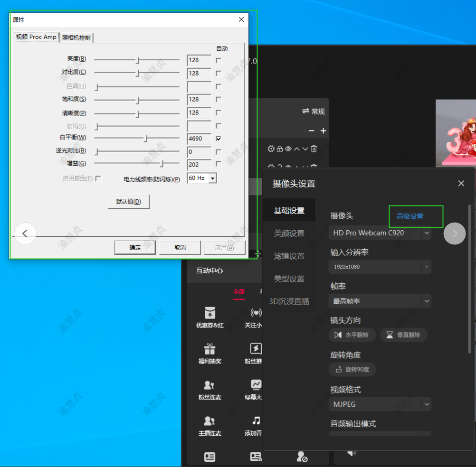Open the MJPEG video format dropdown
The image size is (476, 467).
click(x=427, y=404)
